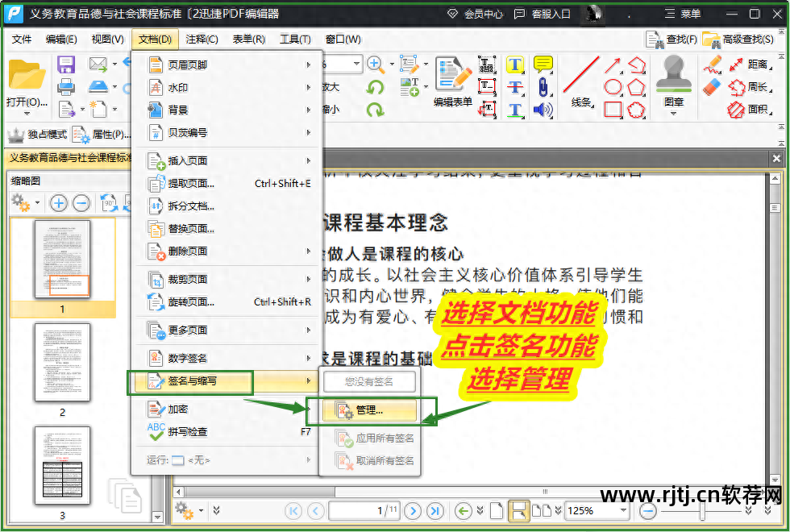Select the 周长 perimeter measuring tool
The height and width of the screenshot is (532, 790).
[x=751, y=87]
